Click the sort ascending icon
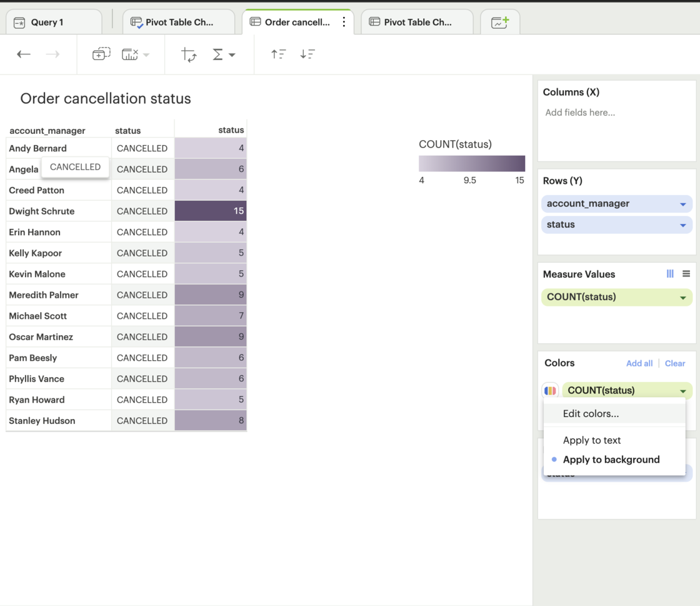700x606 pixels. point(279,54)
